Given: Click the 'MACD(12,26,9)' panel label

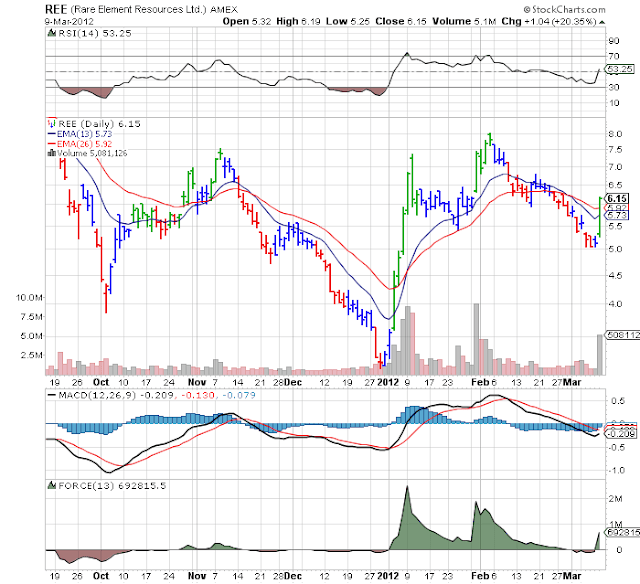Looking at the screenshot, I should pyautogui.click(x=97, y=395).
